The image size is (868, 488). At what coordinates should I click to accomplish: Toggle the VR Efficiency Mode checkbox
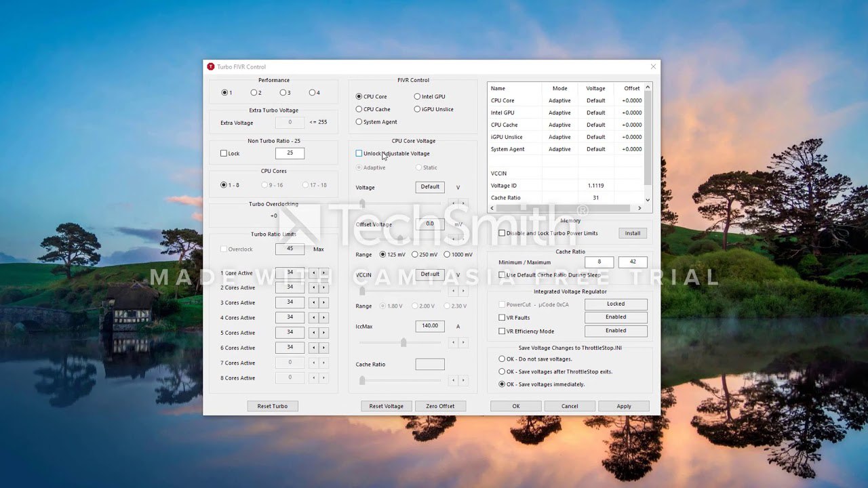tap(502, 331)
